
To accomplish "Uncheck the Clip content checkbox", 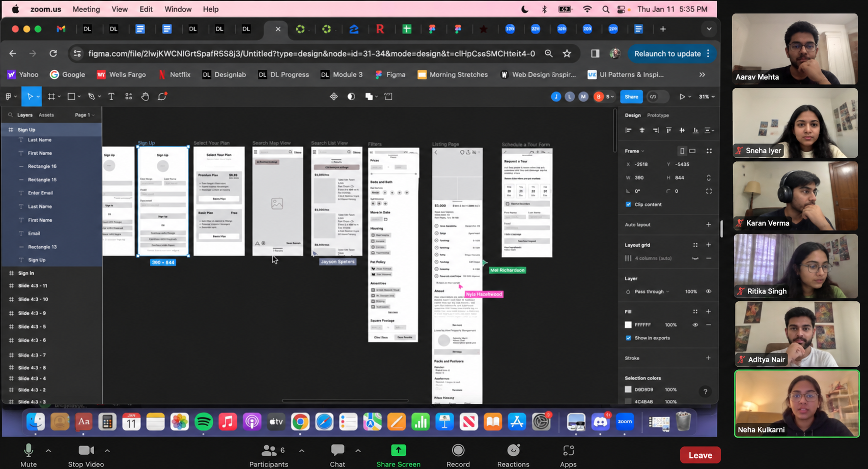I will pos(628,204).
